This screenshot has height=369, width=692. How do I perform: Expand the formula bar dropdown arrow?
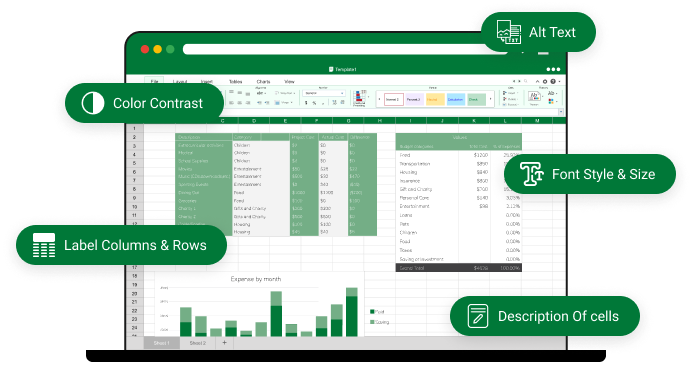click(x=561, y=112)
